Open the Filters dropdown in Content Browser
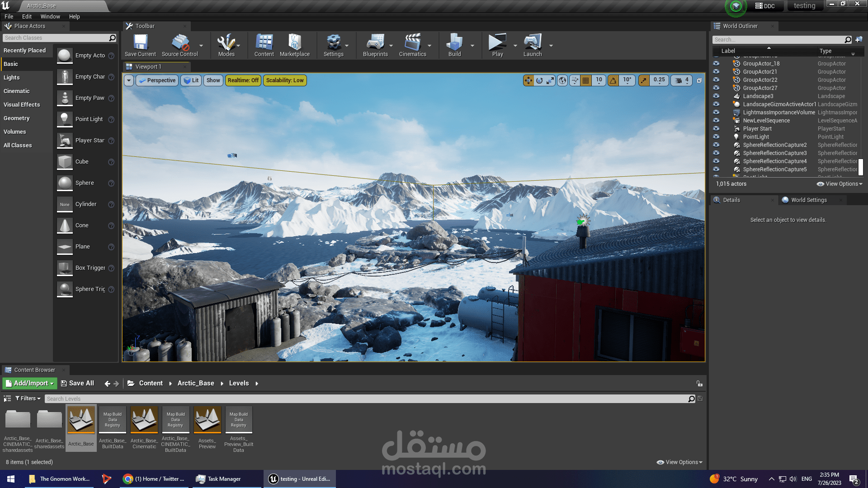 pos(28,399)
